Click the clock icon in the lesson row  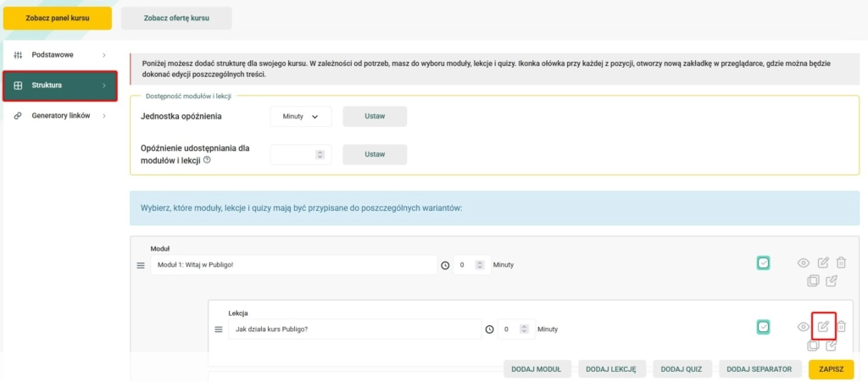(x=489, y=329)
